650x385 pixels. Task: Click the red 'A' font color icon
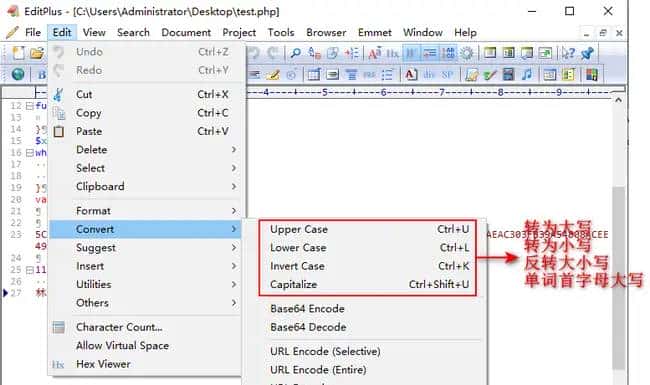tap(410, 75)
